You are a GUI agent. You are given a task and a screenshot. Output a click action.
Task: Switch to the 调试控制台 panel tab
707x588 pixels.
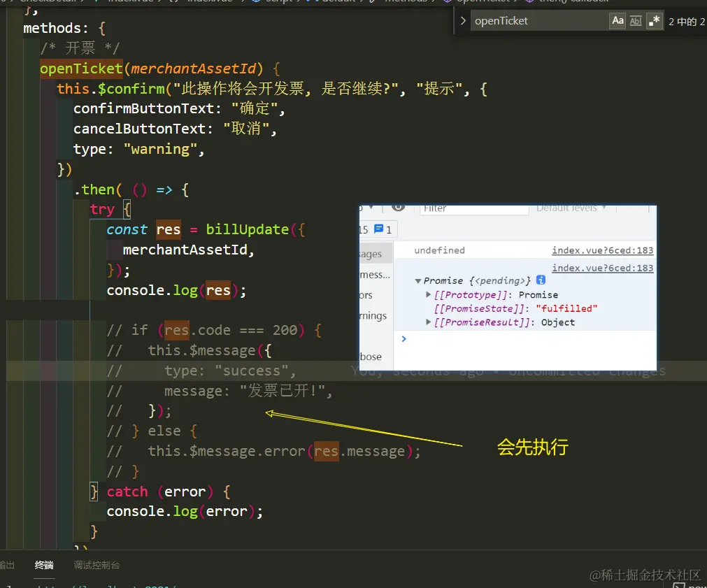point(97,565)
